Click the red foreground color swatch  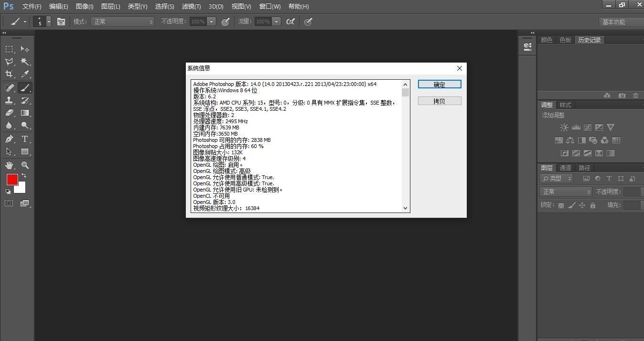(x=12, y=180)
